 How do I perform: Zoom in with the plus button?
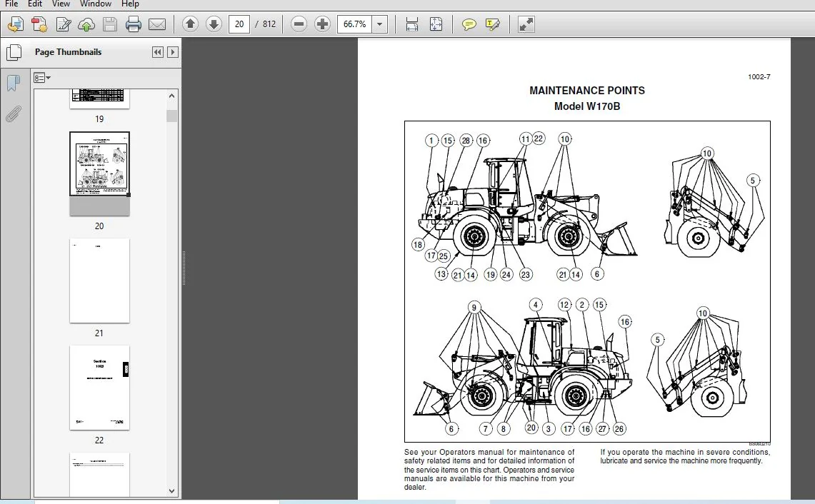click(322, 24)
